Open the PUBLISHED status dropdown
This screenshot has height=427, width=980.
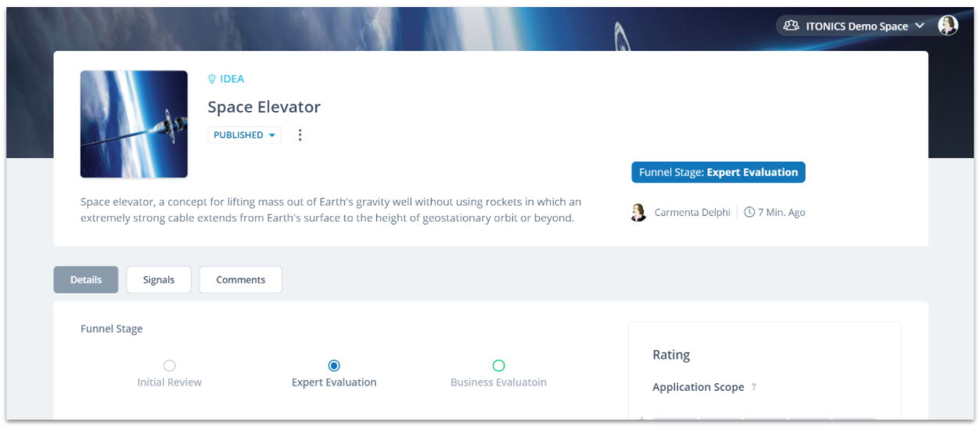pos(244,135)
